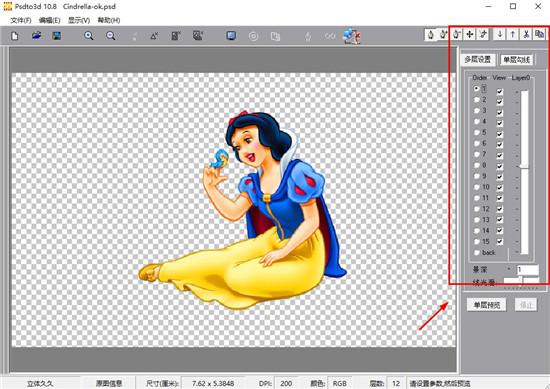Open the 显示(V) menu
550x389 pixels.
[79, 20]
